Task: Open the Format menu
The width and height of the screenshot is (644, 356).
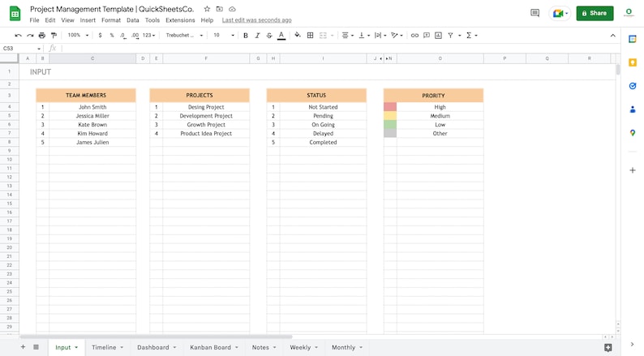Action: coord(111,20)
